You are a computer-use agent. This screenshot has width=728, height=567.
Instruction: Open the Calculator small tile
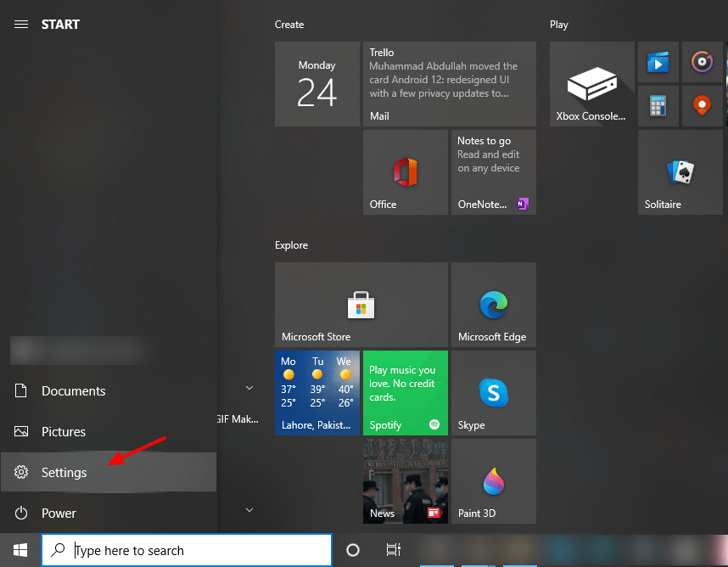click(x=658, y=106)
